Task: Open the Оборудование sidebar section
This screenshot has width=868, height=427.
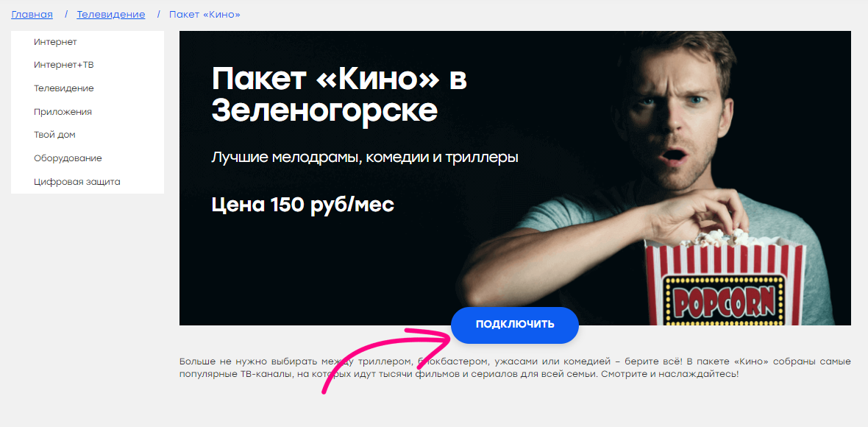Action: pos(68,158)
